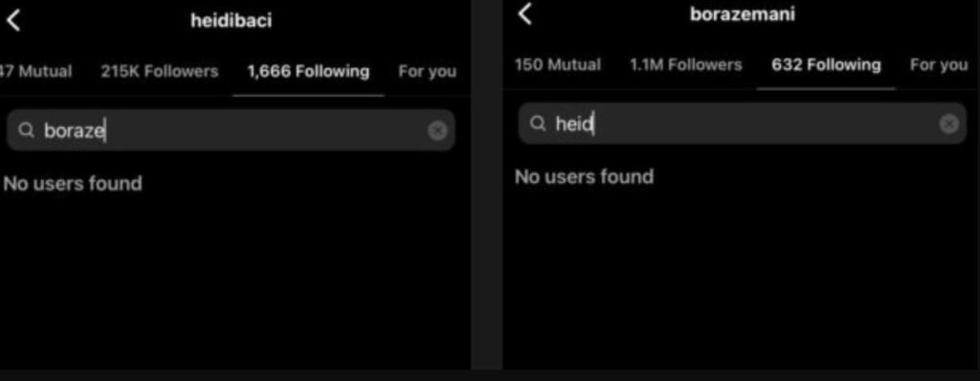Viewport: 980px width, 381px height.
Task: Click "No users found" under the boraze search
Action: click(73, 183)
